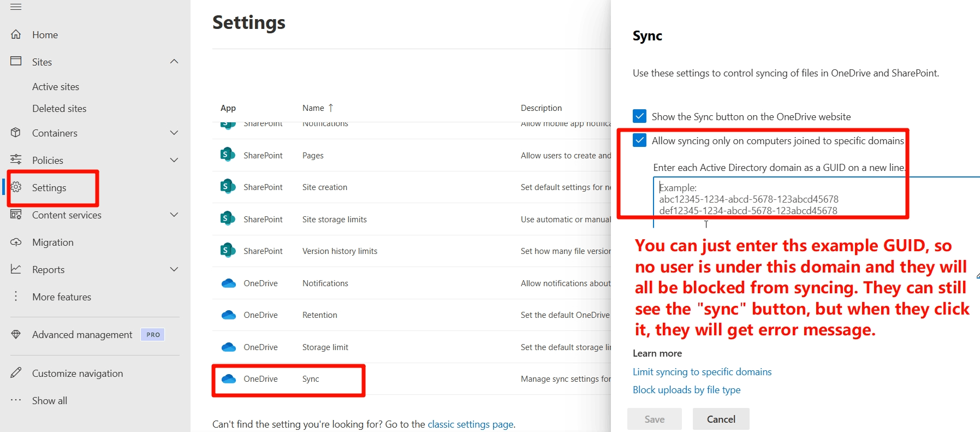980x432 pixels.
Task: Click SharePoint icon in Site storage limits row
Action: 228,219
